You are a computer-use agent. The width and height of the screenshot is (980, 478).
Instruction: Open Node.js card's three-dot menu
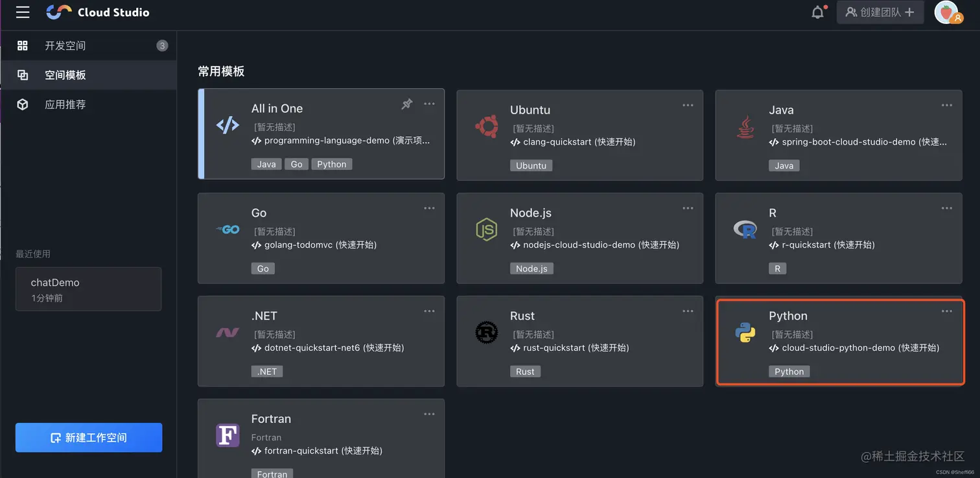point(688,208)
